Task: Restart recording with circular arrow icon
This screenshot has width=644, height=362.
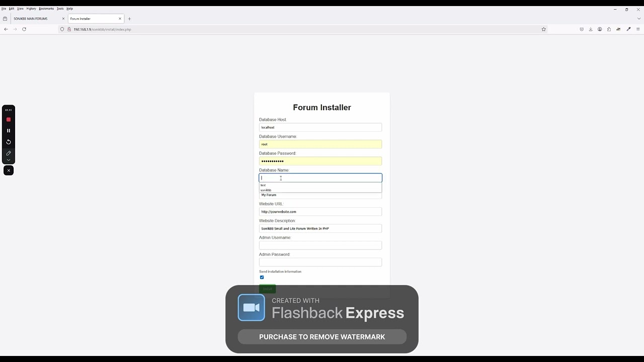Action: coord(9,142)
